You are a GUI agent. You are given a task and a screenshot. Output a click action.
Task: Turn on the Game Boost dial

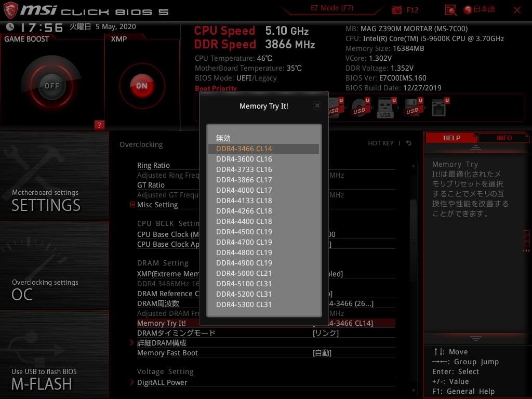pos(51,85)
